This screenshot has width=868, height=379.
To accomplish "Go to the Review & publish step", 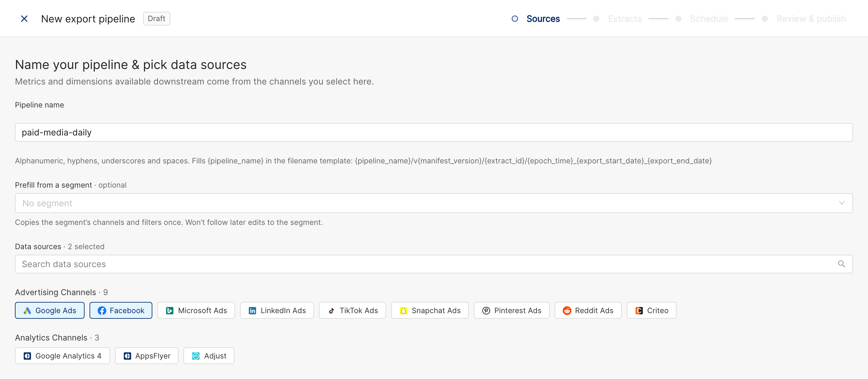I will coord(811,19).
